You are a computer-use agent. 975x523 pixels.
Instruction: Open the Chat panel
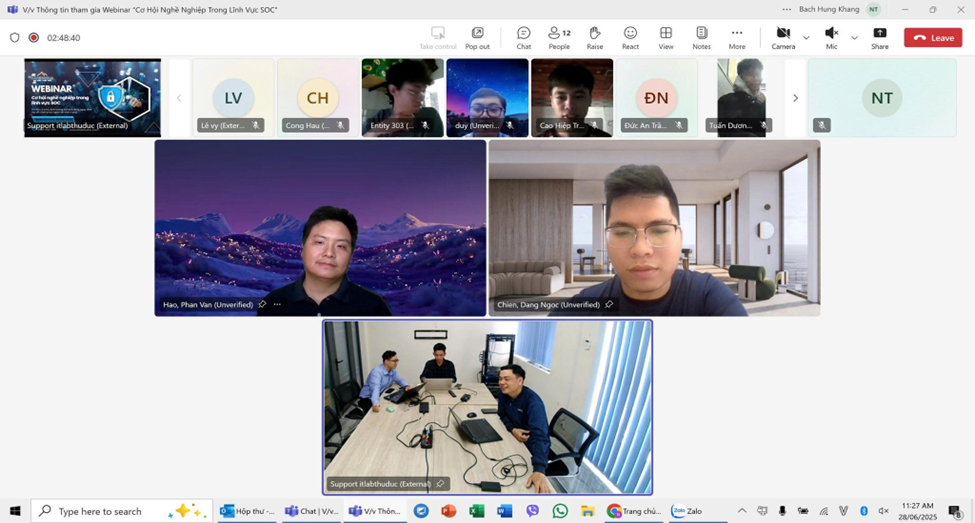(x=523, y=37)
